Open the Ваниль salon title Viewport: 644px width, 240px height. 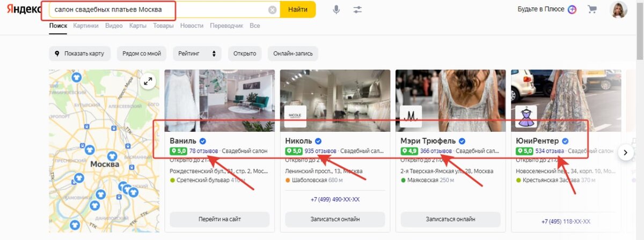click(182, 141)
